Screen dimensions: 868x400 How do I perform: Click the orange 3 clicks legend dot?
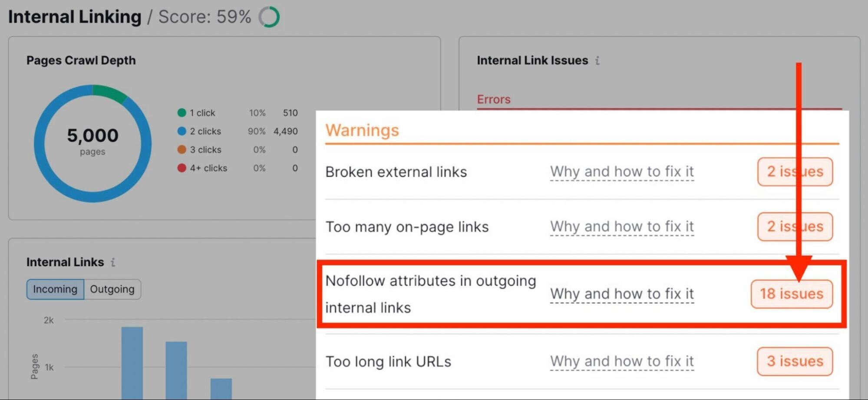click(x=182, y=149)
